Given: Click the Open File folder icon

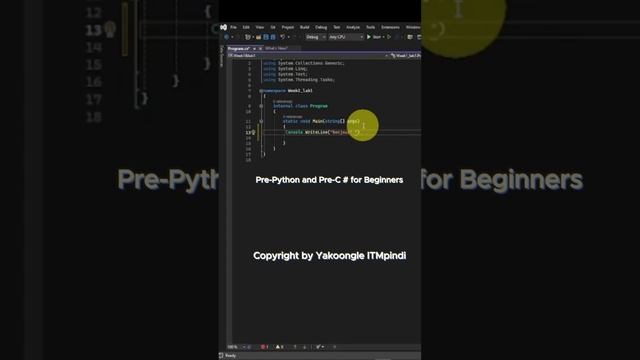Looking at the screenshot, I should click(258, 37).
